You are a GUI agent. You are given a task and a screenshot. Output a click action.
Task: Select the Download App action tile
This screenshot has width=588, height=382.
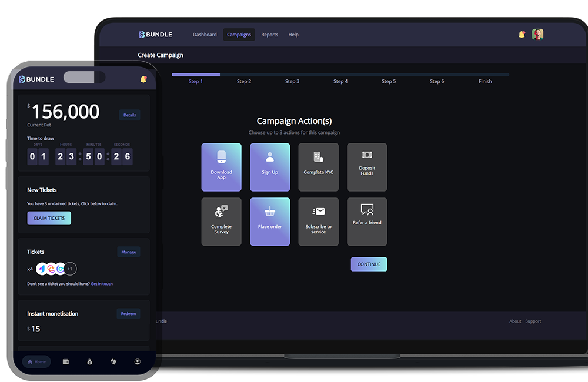point(221,167)
